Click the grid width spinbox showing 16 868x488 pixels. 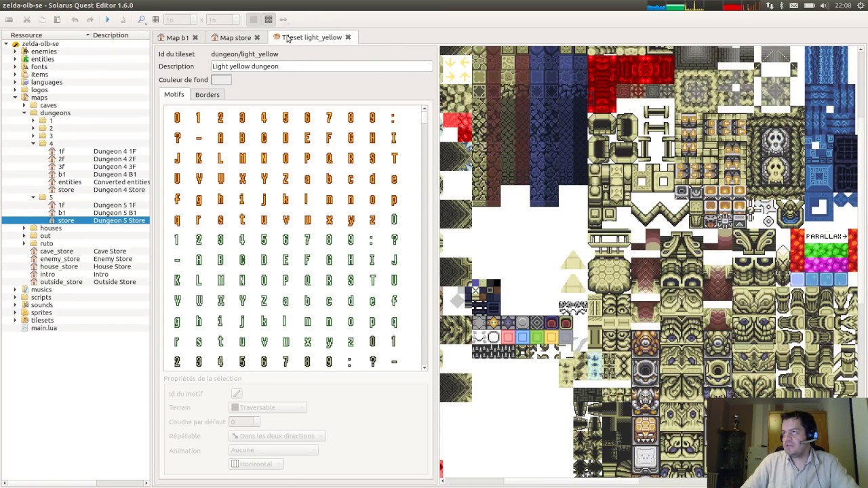180,20
